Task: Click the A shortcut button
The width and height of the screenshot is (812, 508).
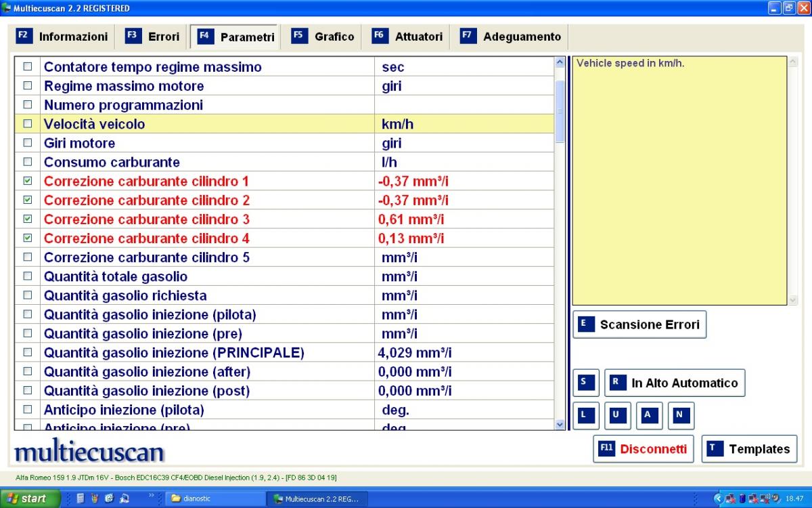Action: point(649,415)
